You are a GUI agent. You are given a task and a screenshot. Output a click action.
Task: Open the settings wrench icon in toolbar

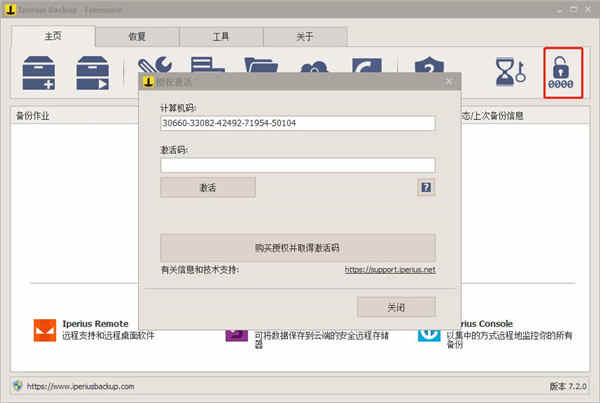[155, 64]
